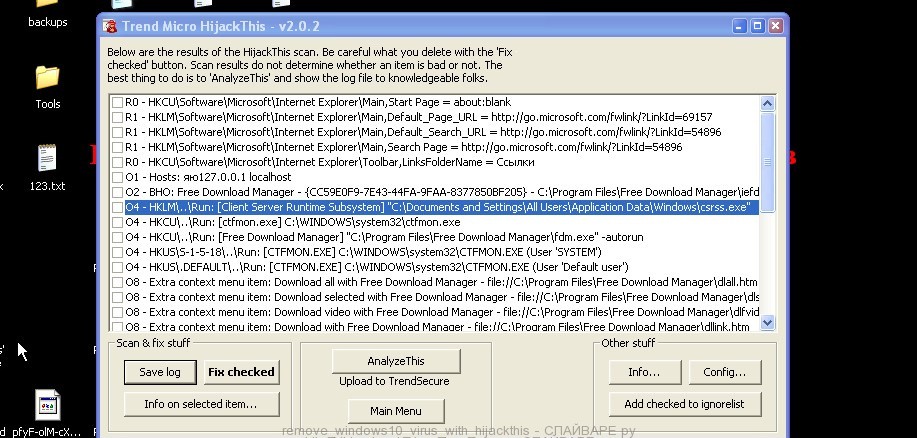Screen dimensions: 917x438
Task: Check the O8 Download video entry
Action: 118,312
